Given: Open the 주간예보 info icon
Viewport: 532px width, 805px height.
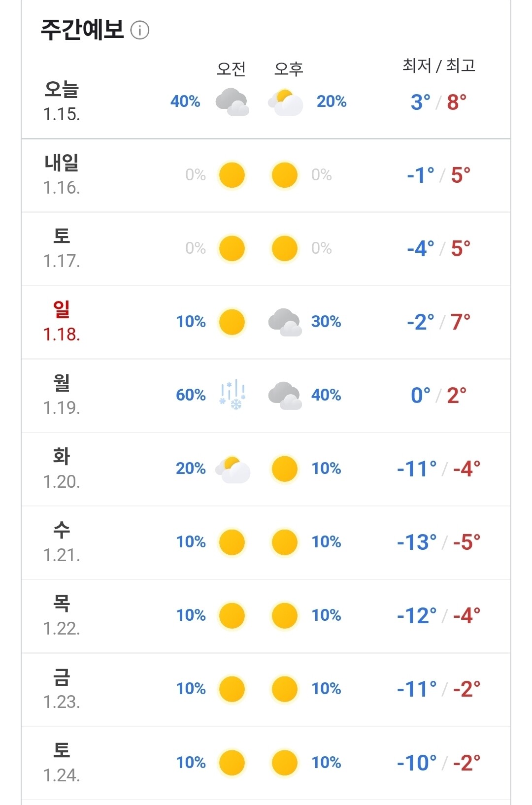Looking at the screenshot, I should [140, 30].
